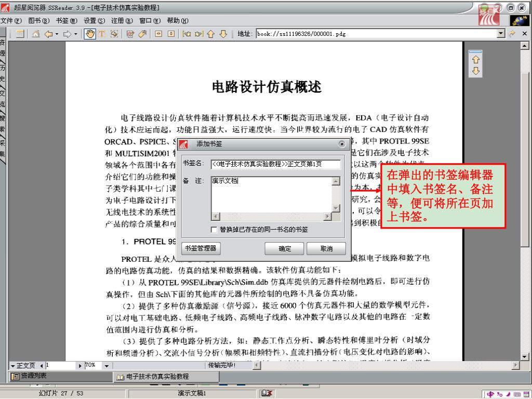Click the chapter directory panel toolbar icon
Screen dimensions: 532x399
pos(20,34)
